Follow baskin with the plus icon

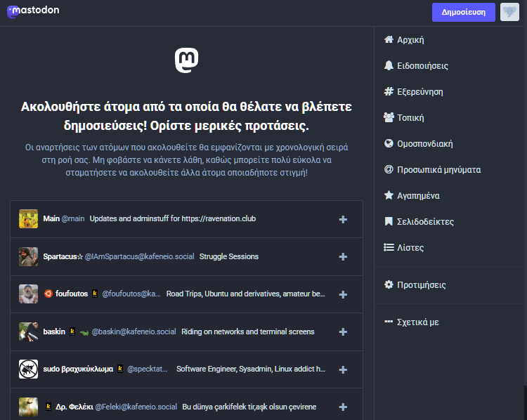point(343,332)
